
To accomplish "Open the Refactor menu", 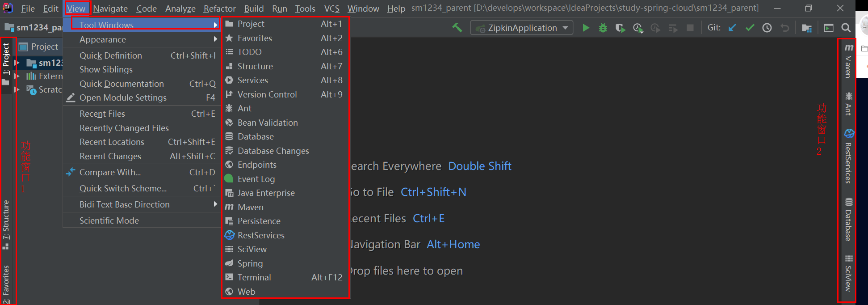I will click(219, 8).
